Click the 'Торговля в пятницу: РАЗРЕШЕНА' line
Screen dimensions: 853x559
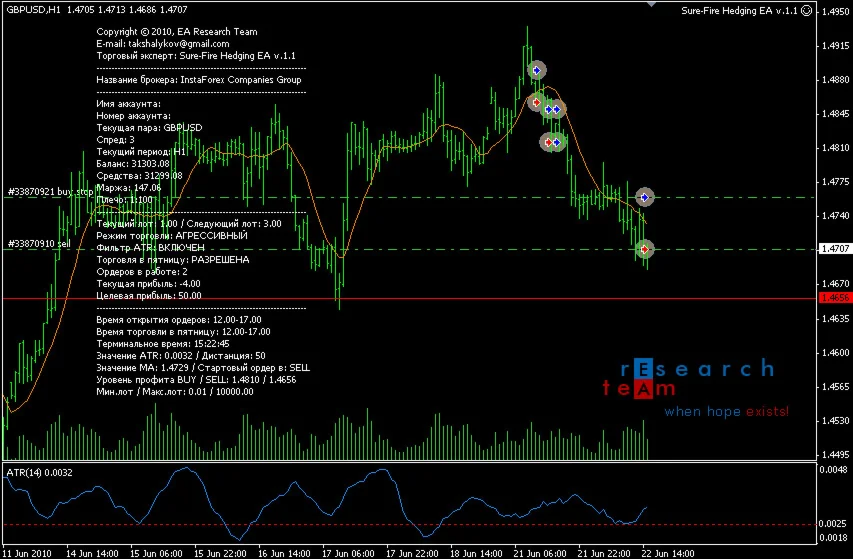pos(173,260)
